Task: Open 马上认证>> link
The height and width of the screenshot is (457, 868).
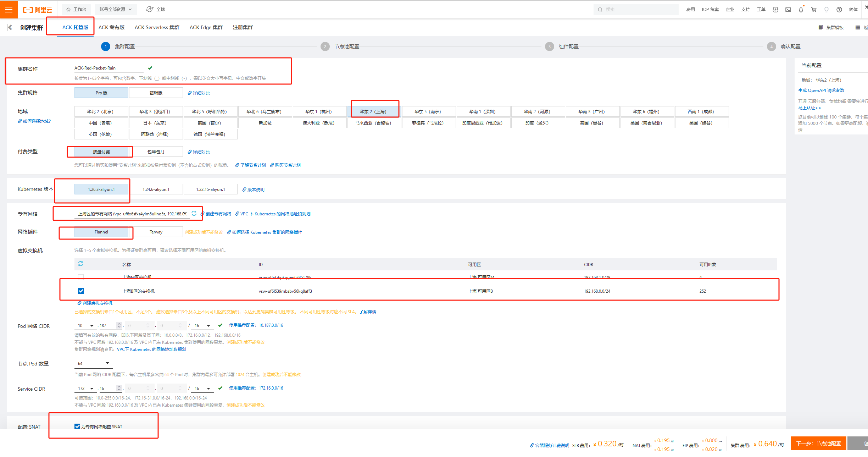Action: point(809,108)
